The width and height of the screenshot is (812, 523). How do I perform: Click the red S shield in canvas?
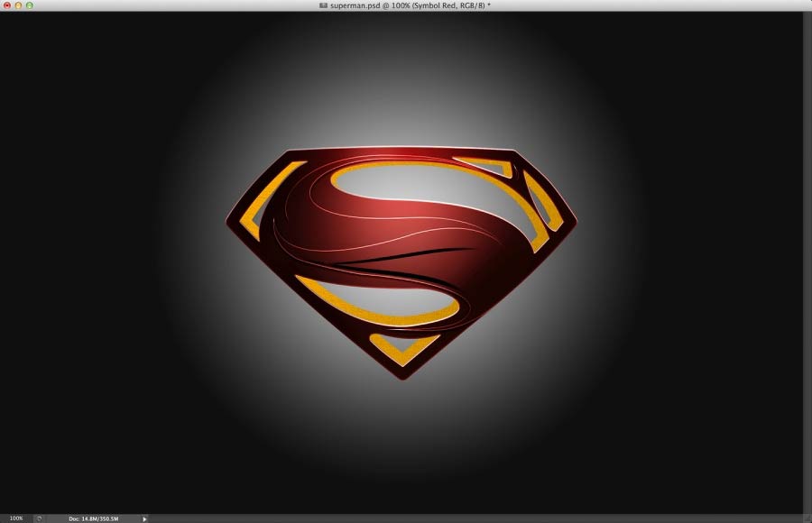401,262
